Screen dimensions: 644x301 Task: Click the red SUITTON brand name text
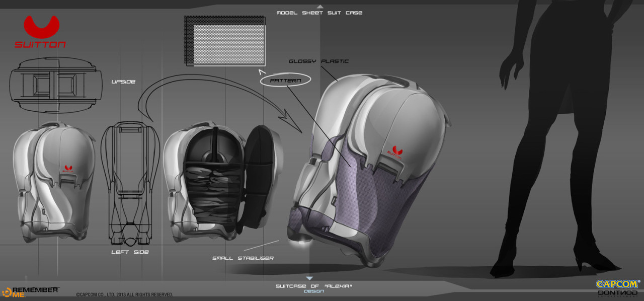[40, 44]
